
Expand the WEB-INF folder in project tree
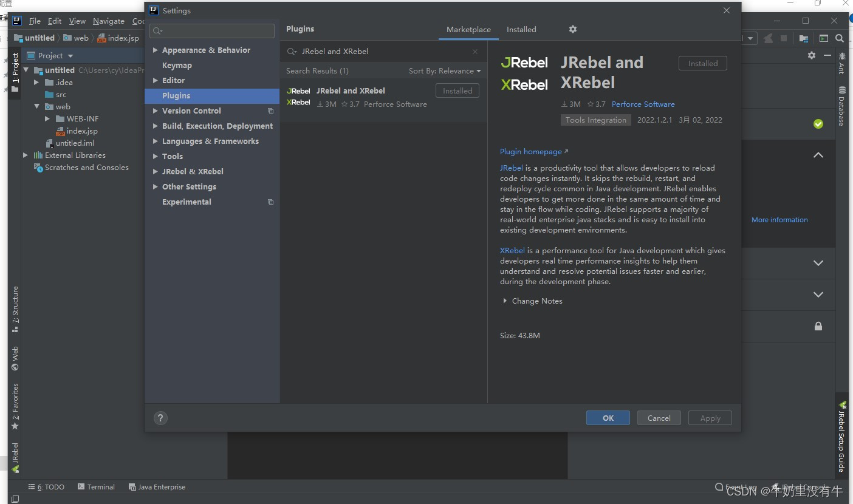pos(47,119)
